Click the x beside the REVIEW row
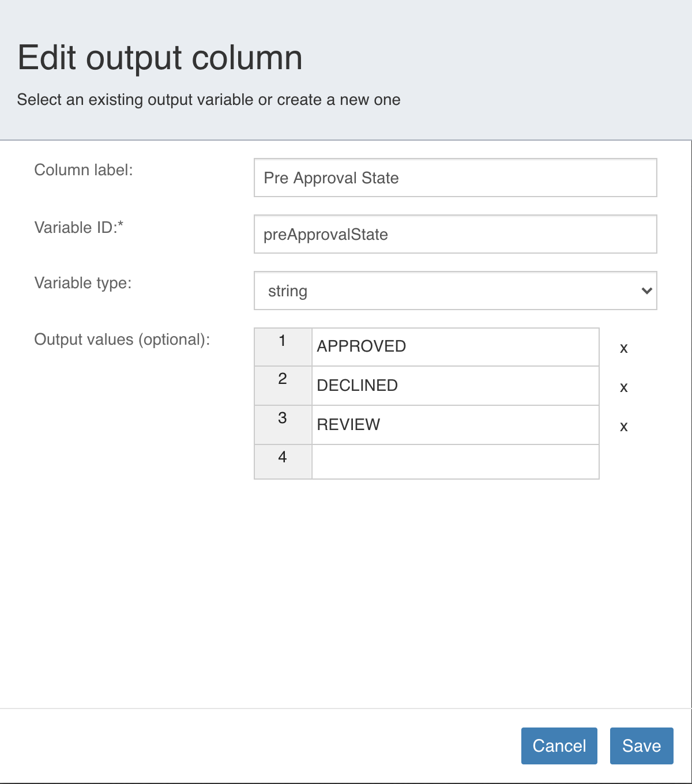Screen dimensions: 692x784 pyautogui.click(x=623, y=426)
